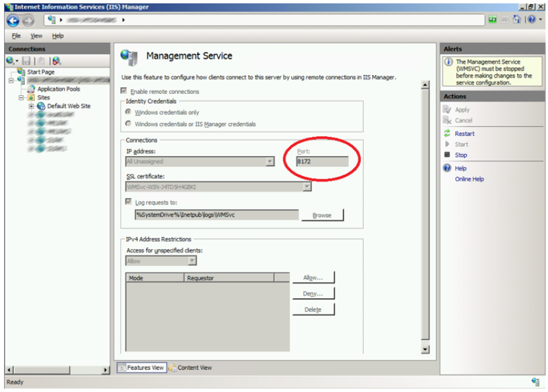The width and height of the screenshot is (548, 392).
Task: Click into the Port field
Action: [322, 161]
